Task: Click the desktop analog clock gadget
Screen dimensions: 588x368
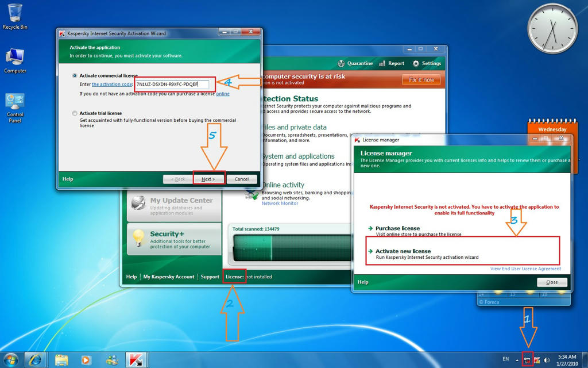Action: 553,29
